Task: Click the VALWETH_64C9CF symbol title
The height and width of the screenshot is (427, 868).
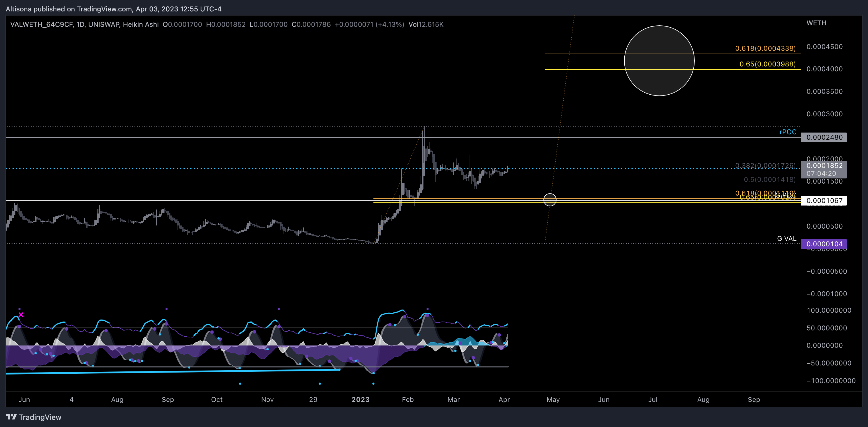Action: click(41, 25)
